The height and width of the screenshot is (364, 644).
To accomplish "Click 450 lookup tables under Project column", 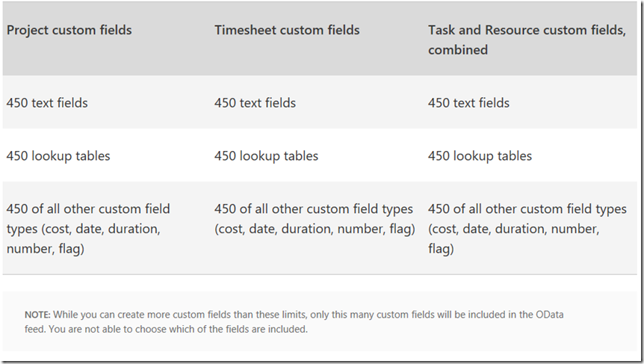I will tap(58, 156).
